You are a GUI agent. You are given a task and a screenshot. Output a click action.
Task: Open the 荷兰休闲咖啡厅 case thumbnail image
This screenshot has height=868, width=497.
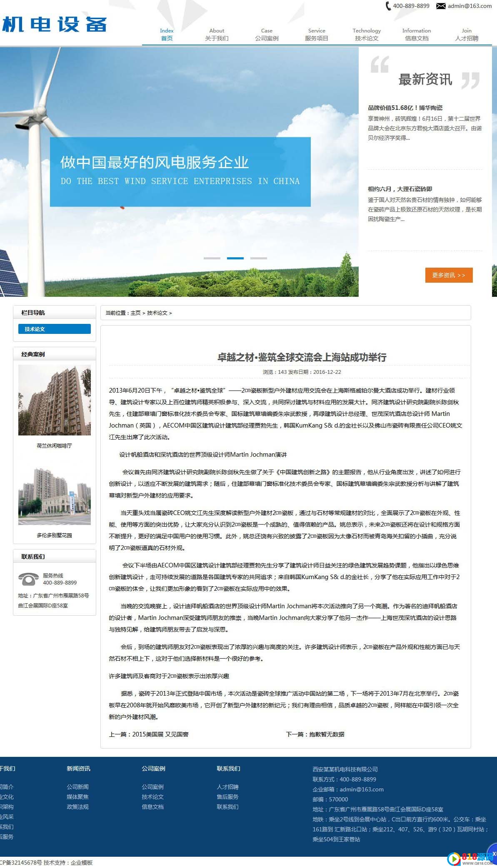tap(55, 400)
